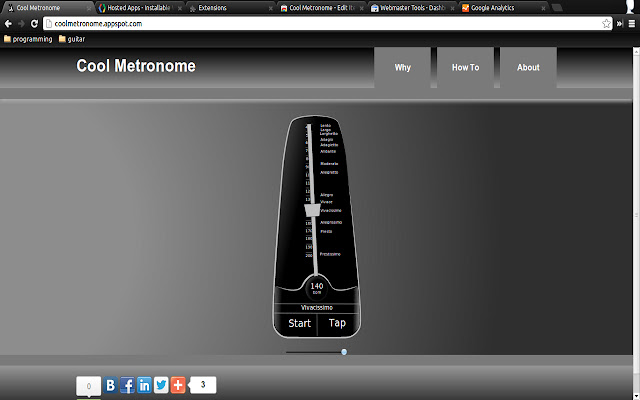Image resolution: width=640 pixels, height=400 pixels.
Task: Click the Vivacissimo tempo label bar
Action: point(317,308)
